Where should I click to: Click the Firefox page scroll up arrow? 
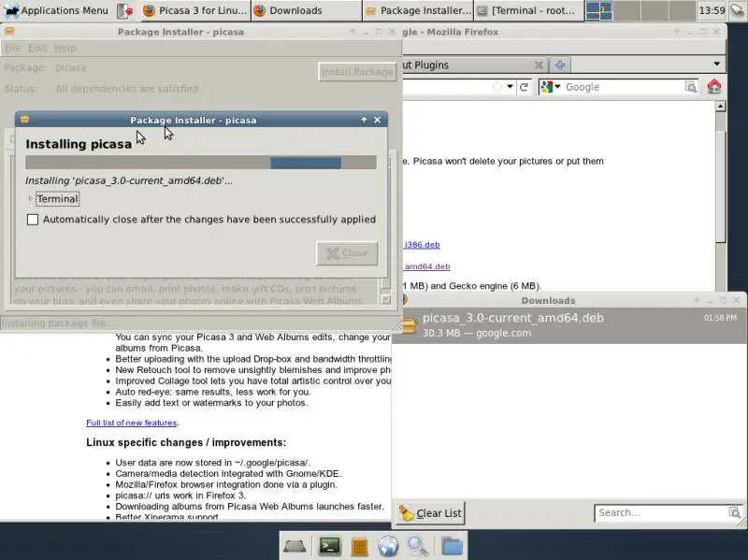coord(720,106)
